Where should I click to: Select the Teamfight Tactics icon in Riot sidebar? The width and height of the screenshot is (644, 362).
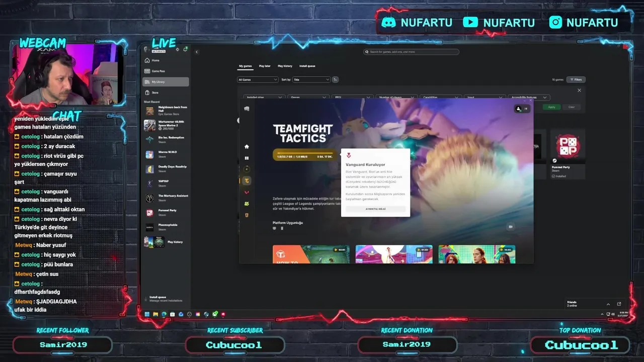coord(247,180)
